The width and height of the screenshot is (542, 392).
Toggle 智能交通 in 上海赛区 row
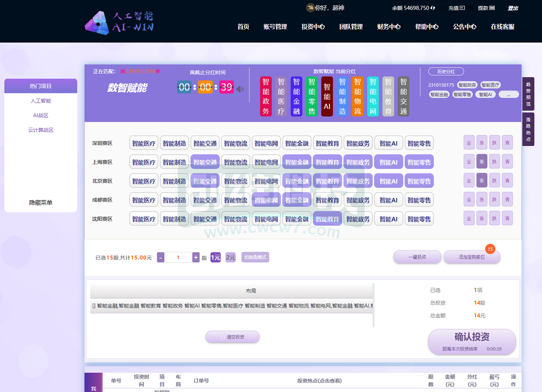[205, 162]
